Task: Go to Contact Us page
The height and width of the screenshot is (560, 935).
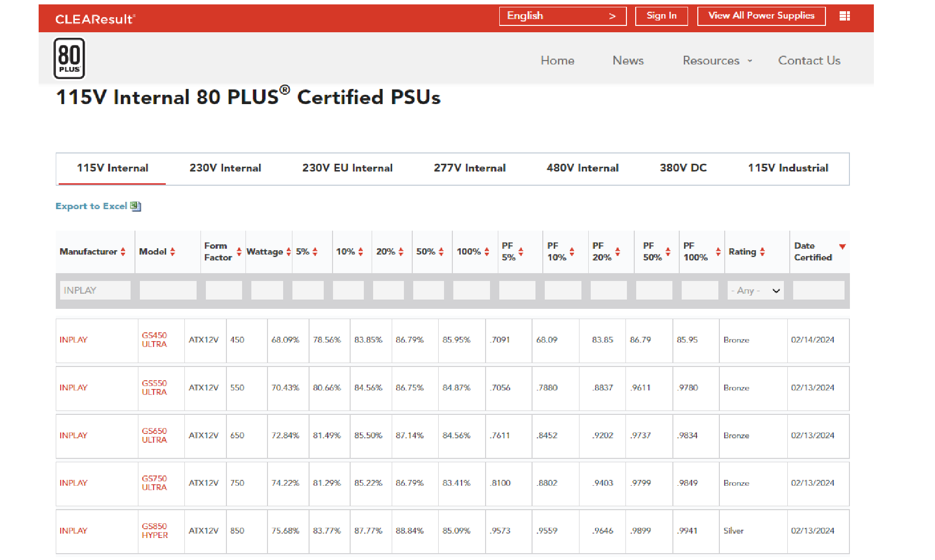Action: pyautogui.click(x=809, y=61)
